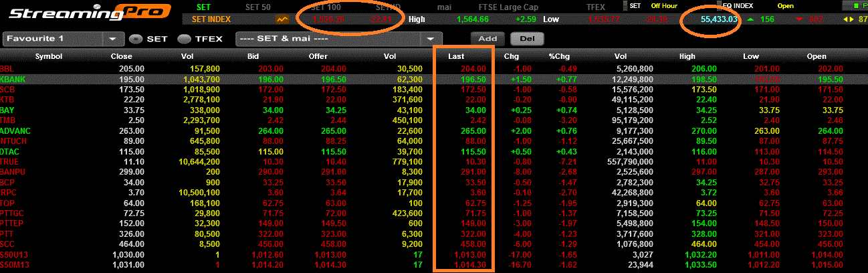Click the market value 55,433.03
This screenshot has height=273, width=868.
(720, 19)
